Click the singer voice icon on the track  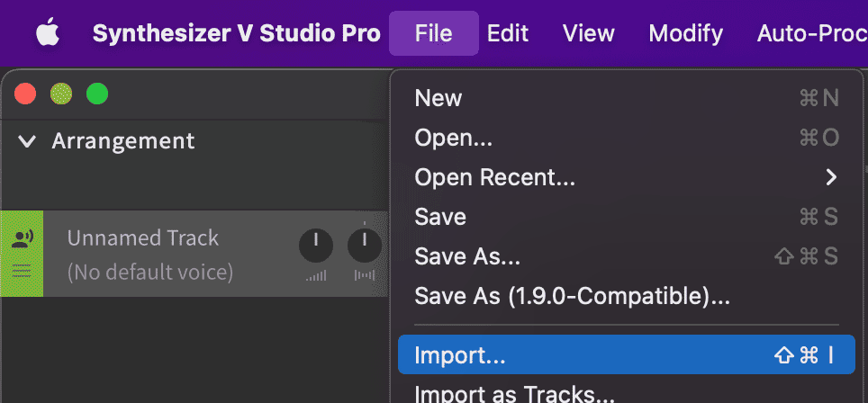(x=23, y=238)
